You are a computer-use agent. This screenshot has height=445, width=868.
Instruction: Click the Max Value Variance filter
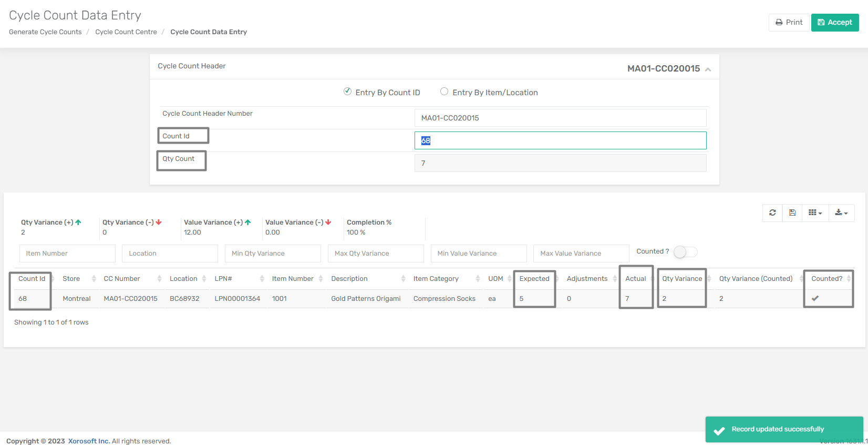point(581,254)
